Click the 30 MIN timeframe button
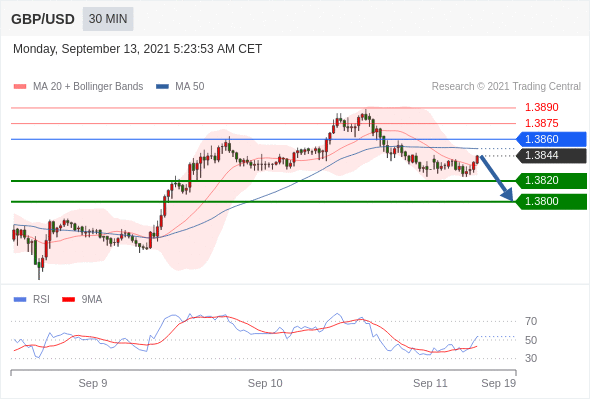 [x=108, y=19]
